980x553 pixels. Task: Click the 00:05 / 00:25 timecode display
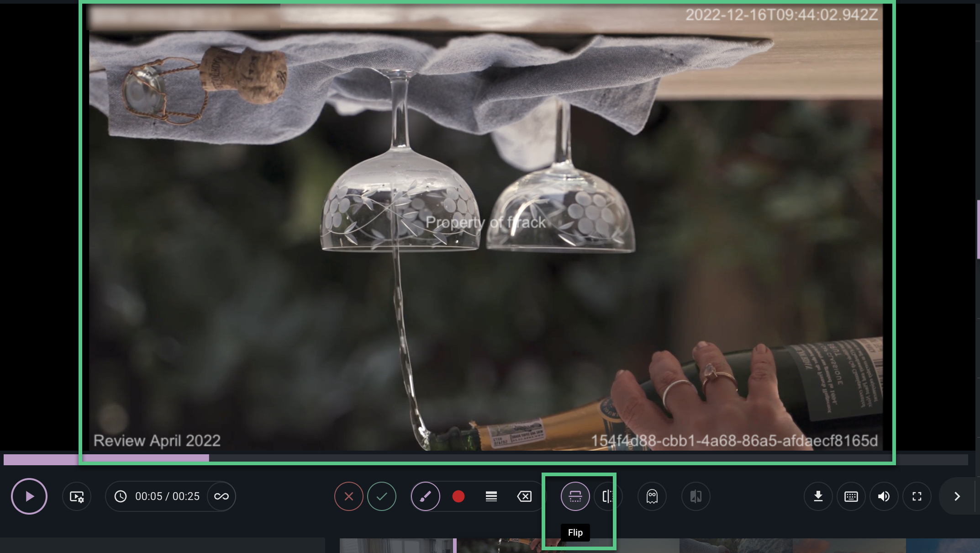click(167, 496)
